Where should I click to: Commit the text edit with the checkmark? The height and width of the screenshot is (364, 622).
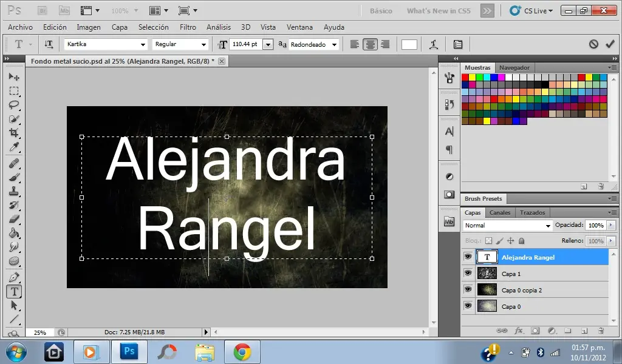pyautogui.click(x=611, y=44)
